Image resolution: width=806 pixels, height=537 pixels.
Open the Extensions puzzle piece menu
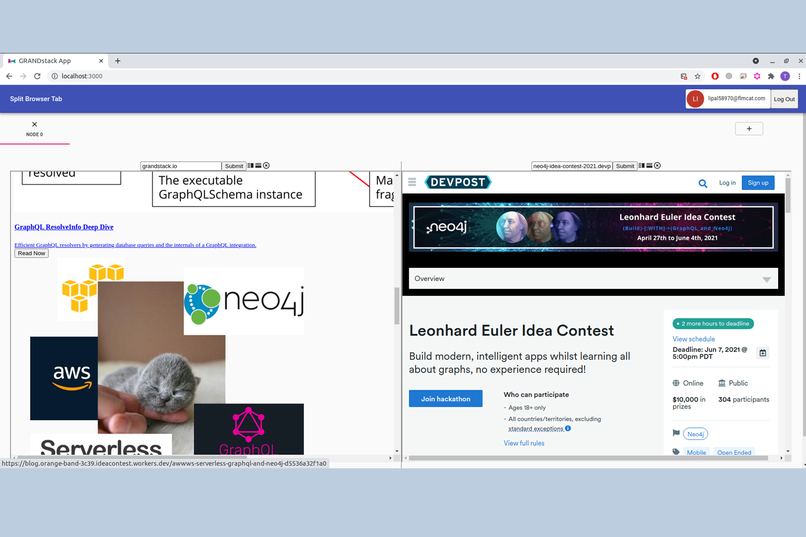pyautogui.click(x=771, y=76)
